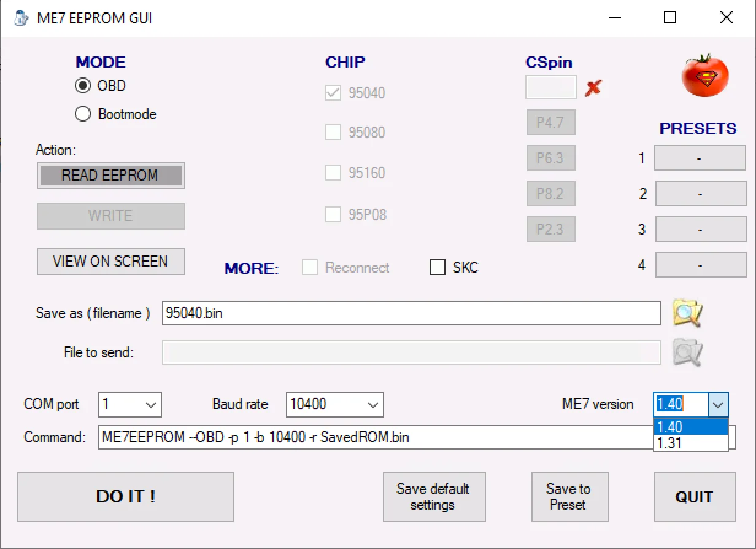Load preset slot 1 button
The height and width of the screenshot is (549, 756).
(x=700, y=158)
